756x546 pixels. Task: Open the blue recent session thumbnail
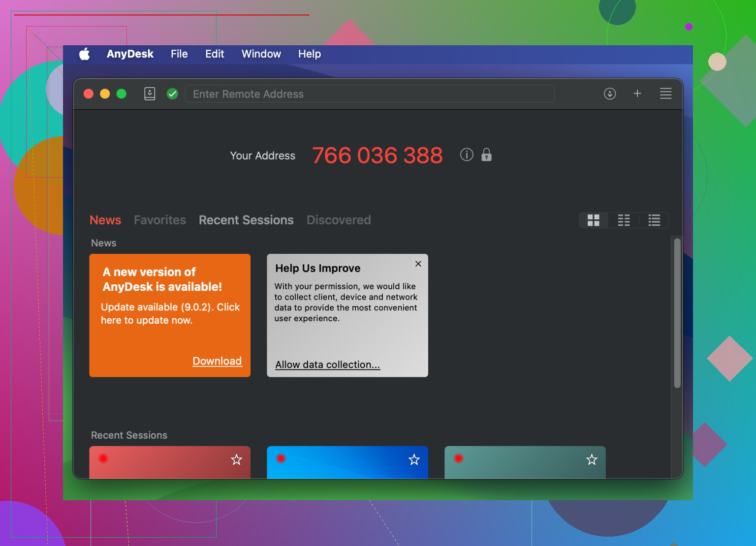(x=347, y=462)
